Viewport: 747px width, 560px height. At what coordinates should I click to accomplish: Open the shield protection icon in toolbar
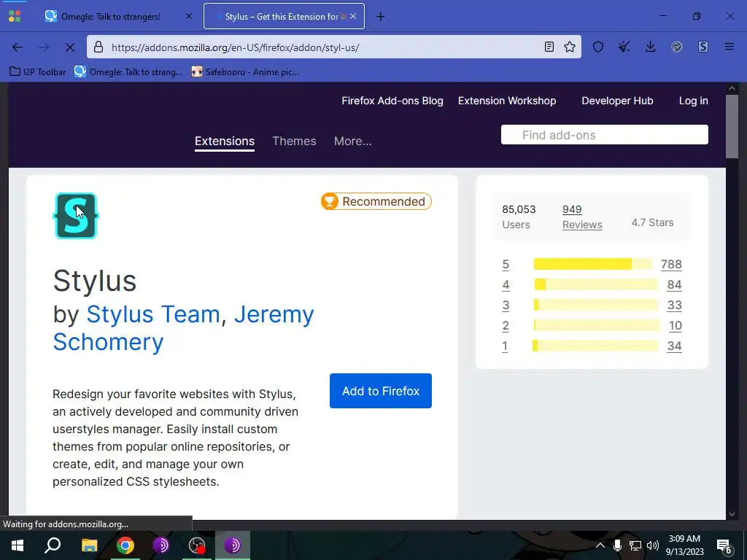[x=598, y=47]
